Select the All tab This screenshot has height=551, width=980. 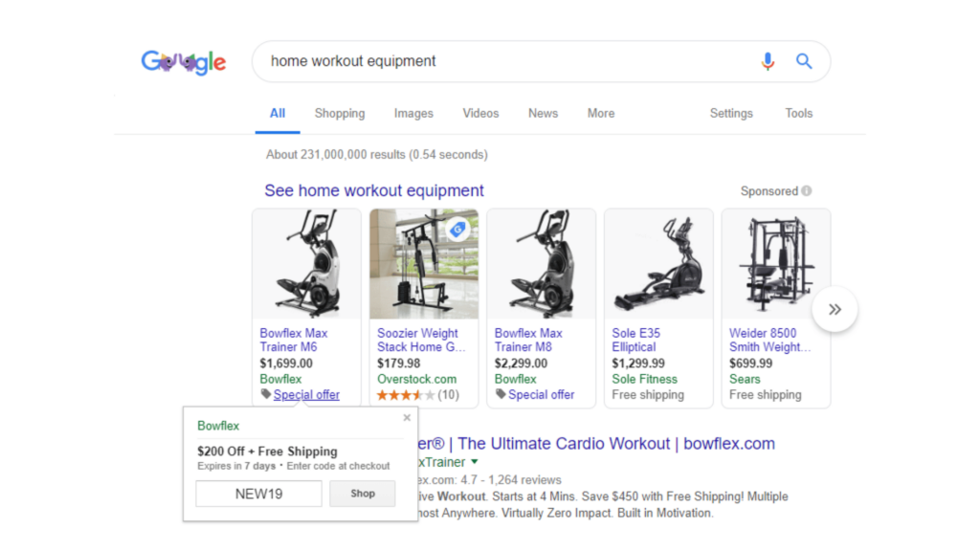278,113
